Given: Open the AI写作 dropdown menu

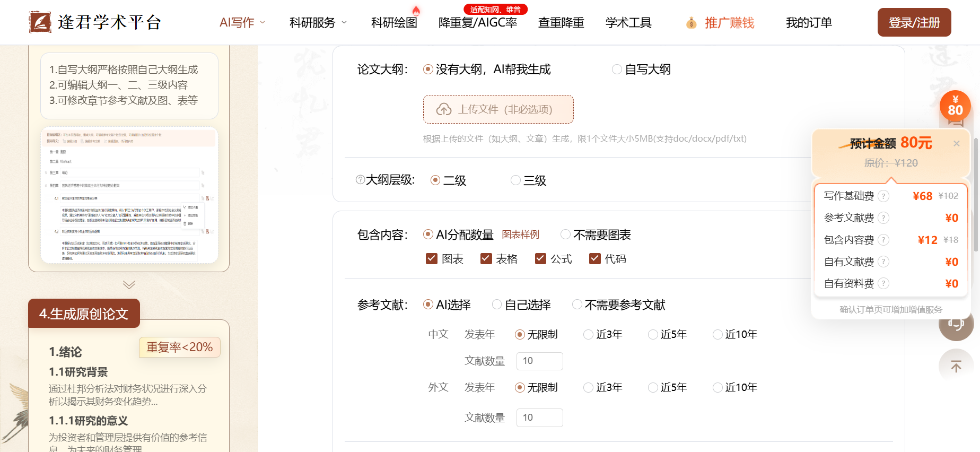Looking at the screenshot, I should tap(242, 23).
